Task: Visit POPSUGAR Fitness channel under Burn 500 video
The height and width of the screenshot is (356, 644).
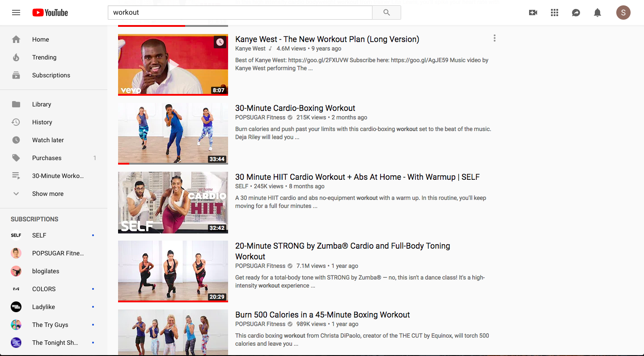Action: tap(260, 324)
